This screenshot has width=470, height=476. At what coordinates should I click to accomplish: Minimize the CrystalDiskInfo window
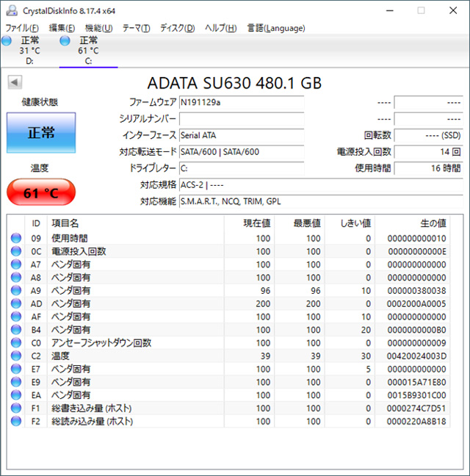coord(390,10)
